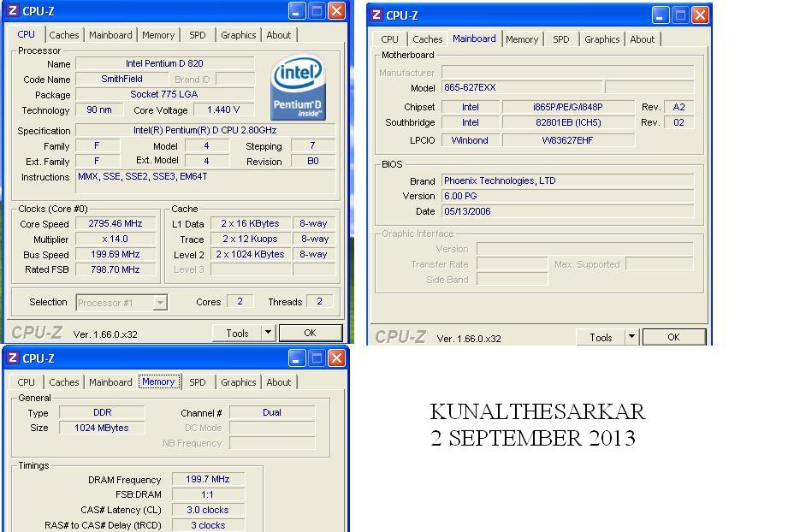Image resolution: width=794 pixels, height=532 pixels.
Task: Click the 82801EB (ICH5) southbridge value
Action: point(568,122)
